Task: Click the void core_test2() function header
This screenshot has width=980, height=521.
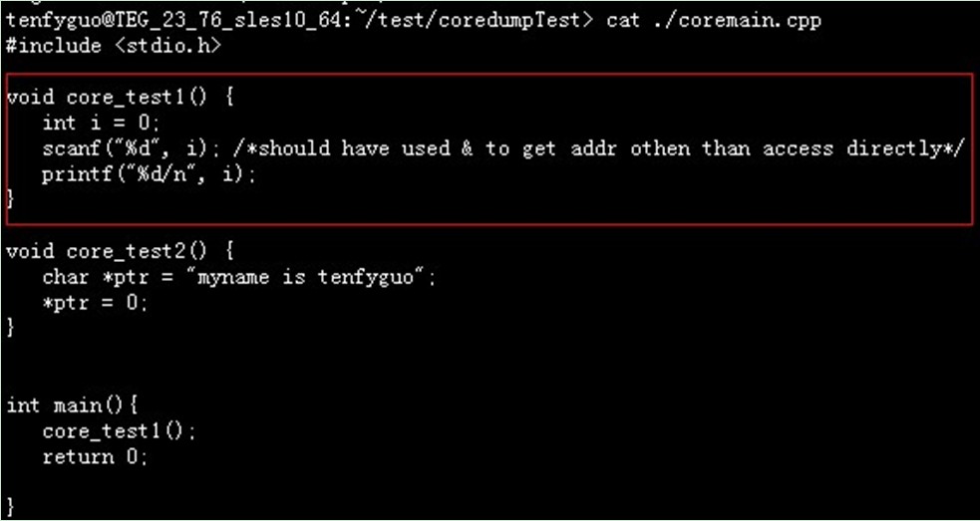Action: (120, 252)
